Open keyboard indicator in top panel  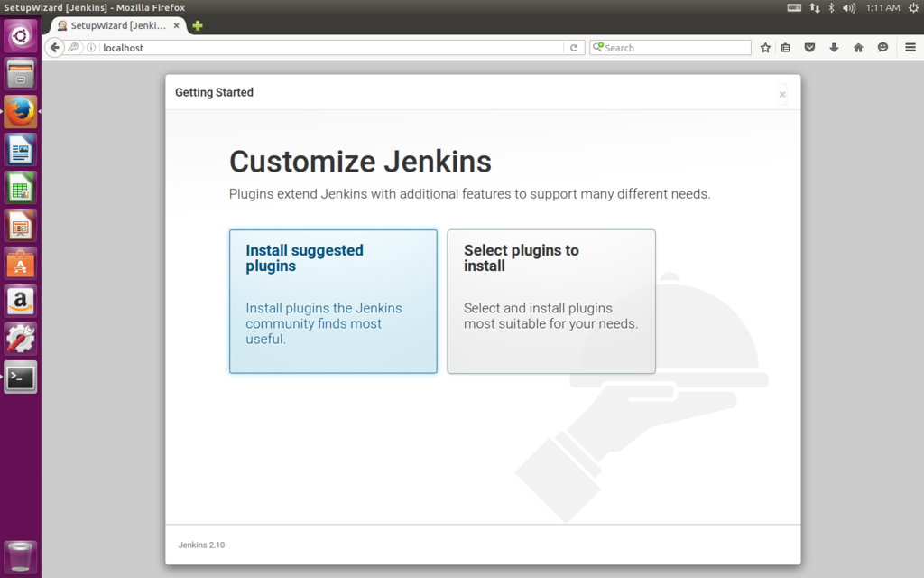(x=794, y=7)
